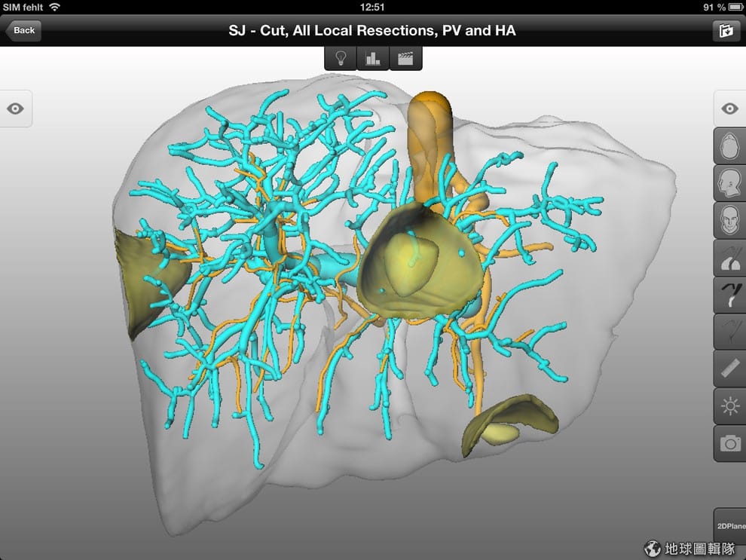Tap the light bulb icon in toolbar
Viewport: 746px width, 560px height.
pyautogui.click(x=341, y=59)
